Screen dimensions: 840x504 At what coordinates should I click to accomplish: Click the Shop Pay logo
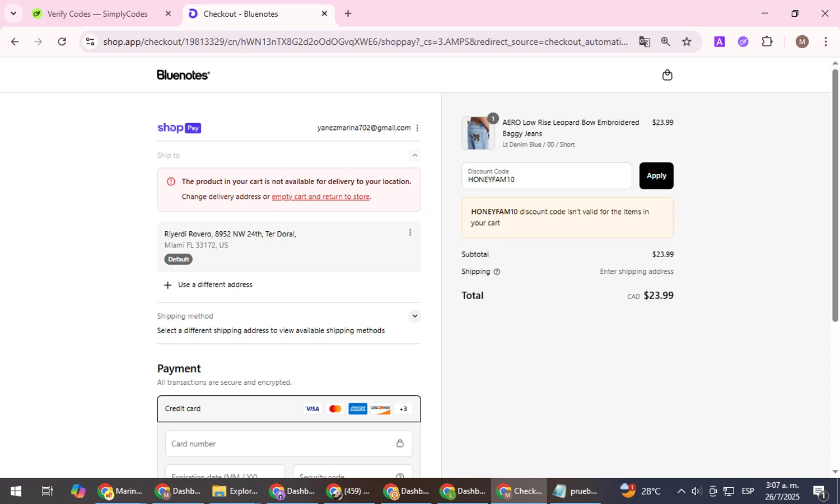click(x=179, y=128)
